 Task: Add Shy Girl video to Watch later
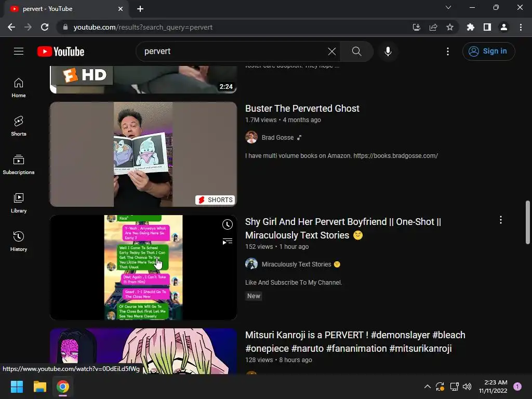228,224
